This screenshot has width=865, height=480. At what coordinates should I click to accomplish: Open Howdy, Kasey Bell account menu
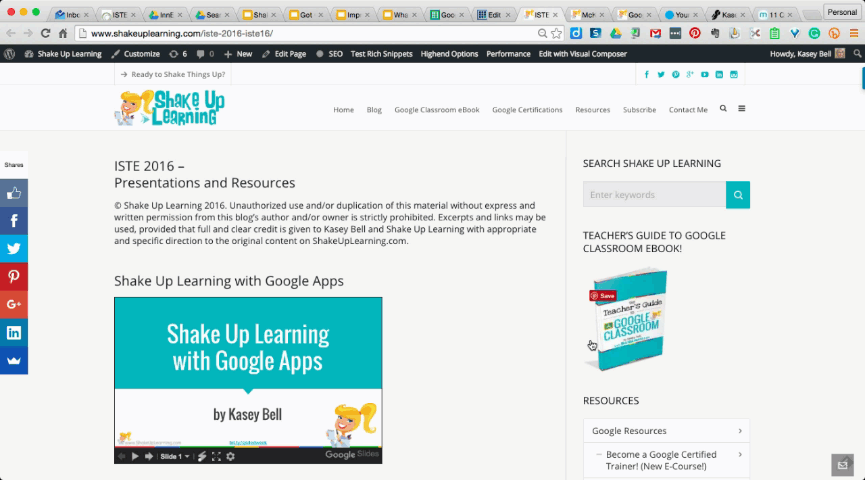click(x=808, y=54)
